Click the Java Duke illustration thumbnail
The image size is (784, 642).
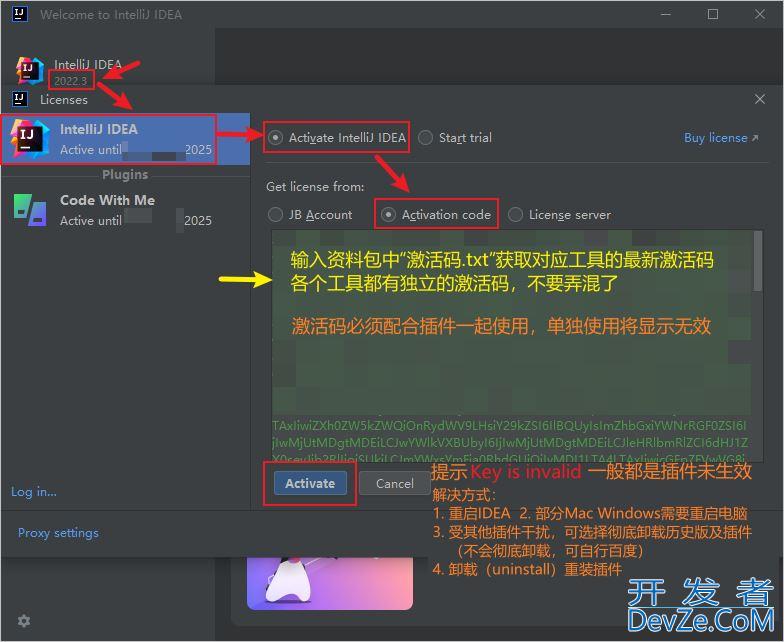[x=330, y=583]
